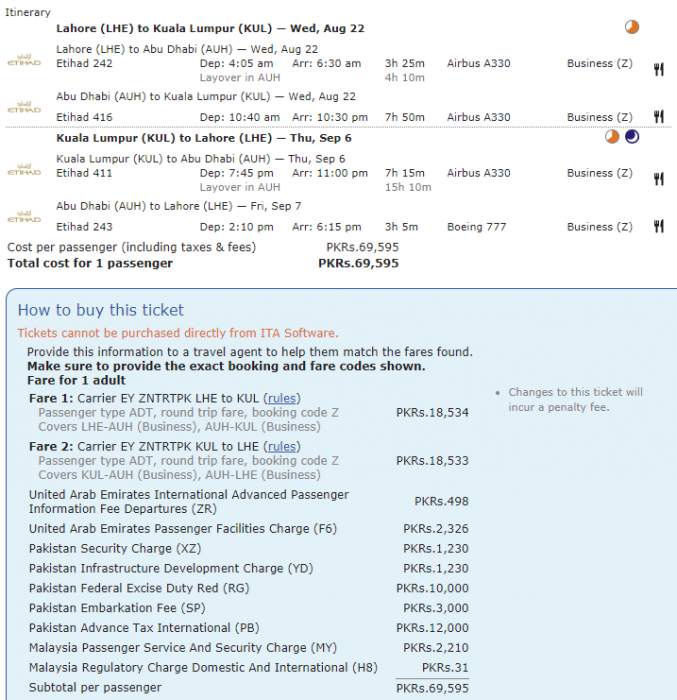677x700 pixels.
Task: Click the Boeing 777 aircraft label
Action: coord(478,227)
